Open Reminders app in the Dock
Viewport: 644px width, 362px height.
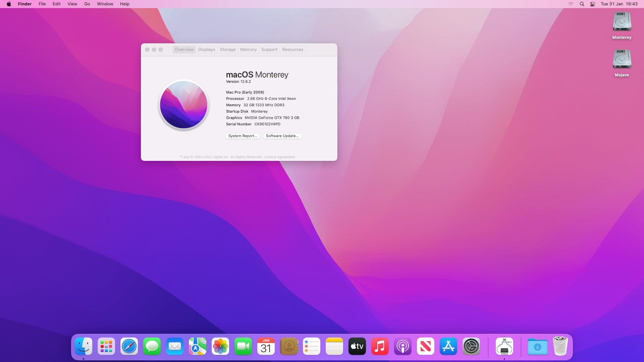[312, 346]
